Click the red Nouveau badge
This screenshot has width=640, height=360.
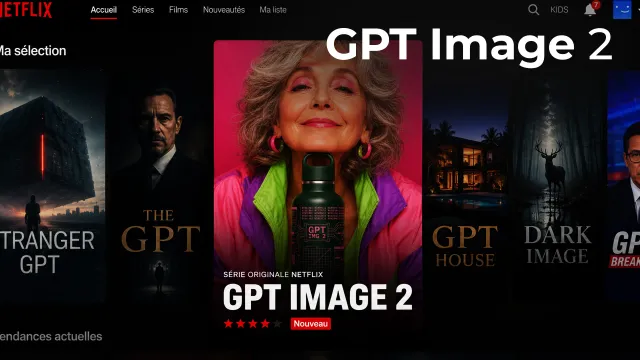[x=311, y=324]
